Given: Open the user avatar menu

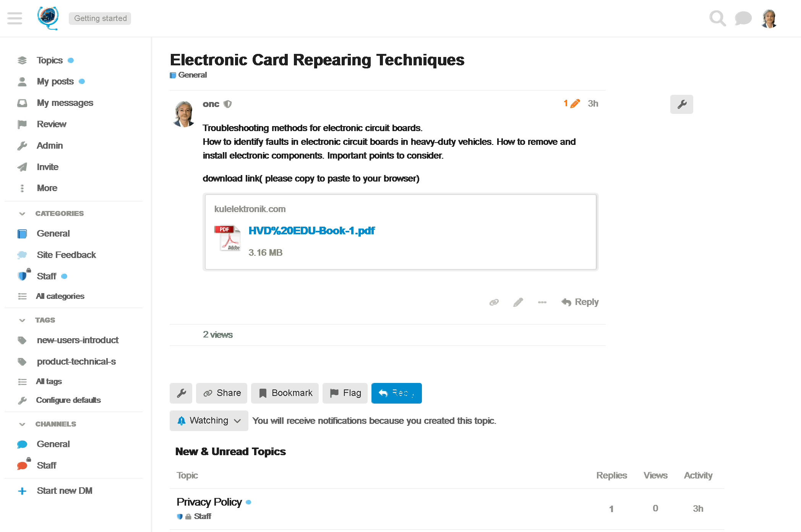Looking at the screenshot, I should click(769, 18).
